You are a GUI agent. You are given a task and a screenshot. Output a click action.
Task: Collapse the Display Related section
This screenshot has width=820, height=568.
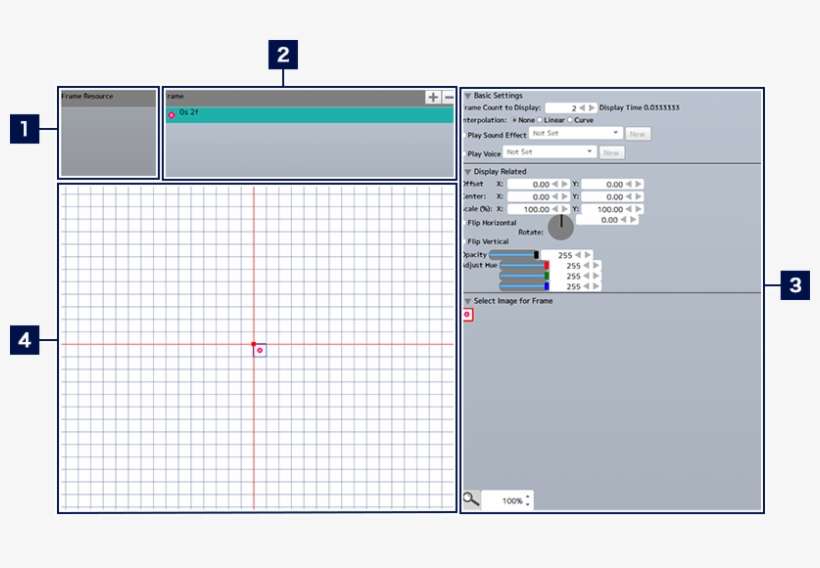[x=467, y=172]
